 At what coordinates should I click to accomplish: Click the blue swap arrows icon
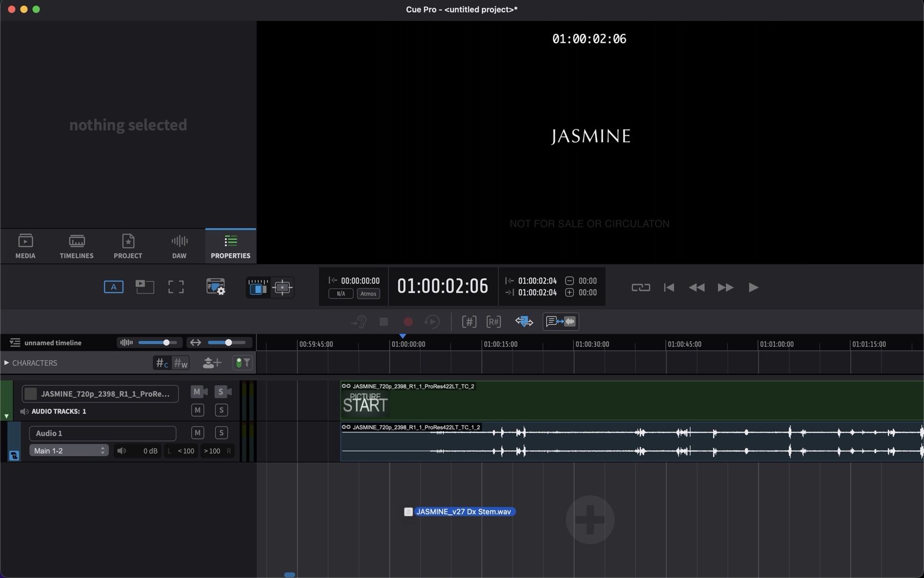point(524,322)
